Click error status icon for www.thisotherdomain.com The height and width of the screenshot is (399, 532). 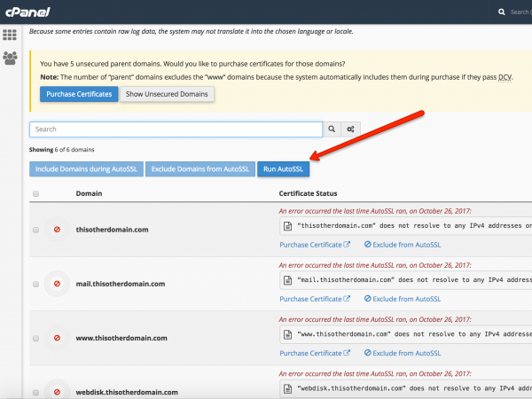point(58,338)
